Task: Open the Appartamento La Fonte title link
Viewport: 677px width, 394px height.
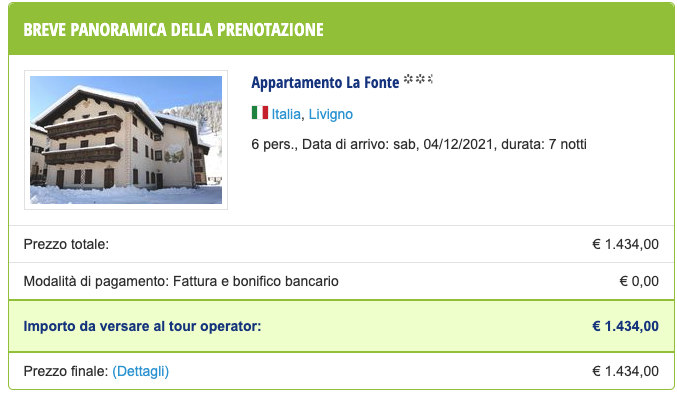Action: click(x=325, y=82)
